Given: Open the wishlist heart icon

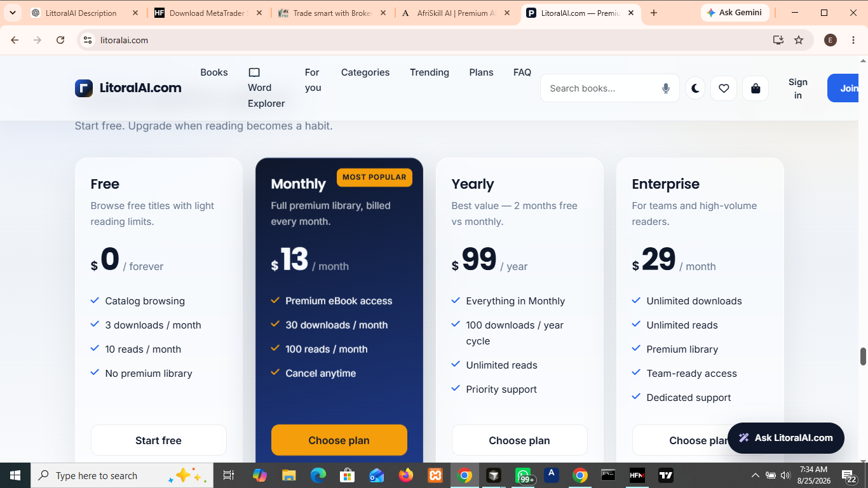Looking at the screenshot, I should [724, 88].
